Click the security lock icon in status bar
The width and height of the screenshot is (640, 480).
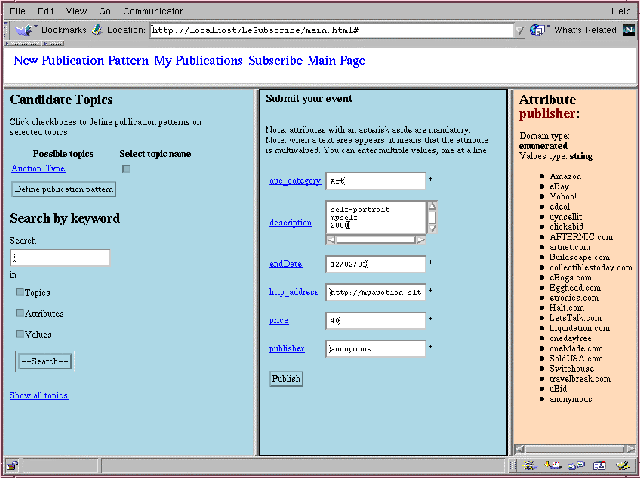click(12, 465)
